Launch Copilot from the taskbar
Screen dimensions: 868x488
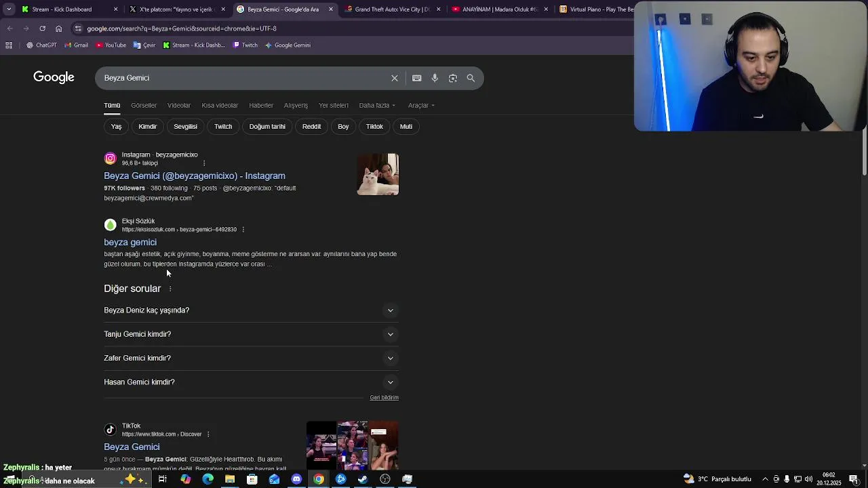pyautogui.click(x=185, y=479)
